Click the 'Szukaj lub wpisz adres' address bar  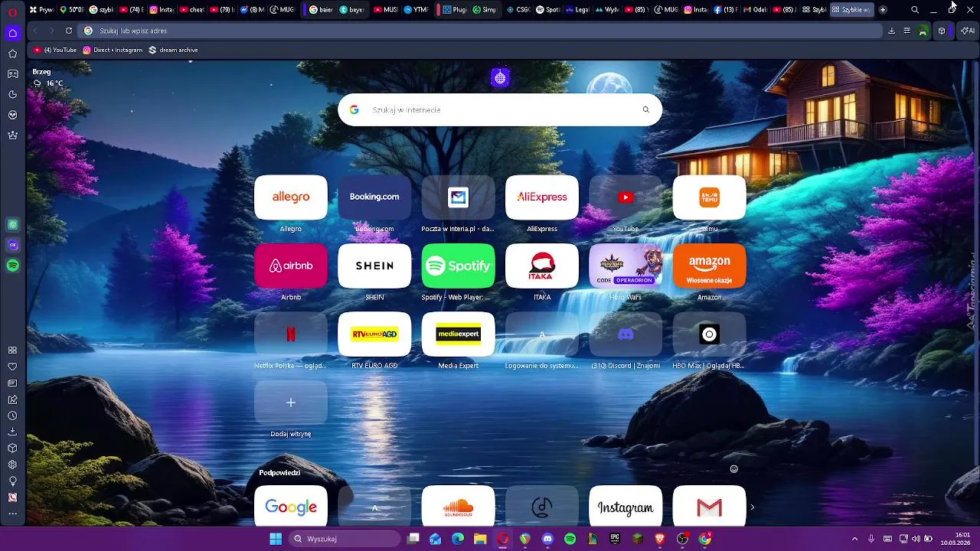[481, 31]
